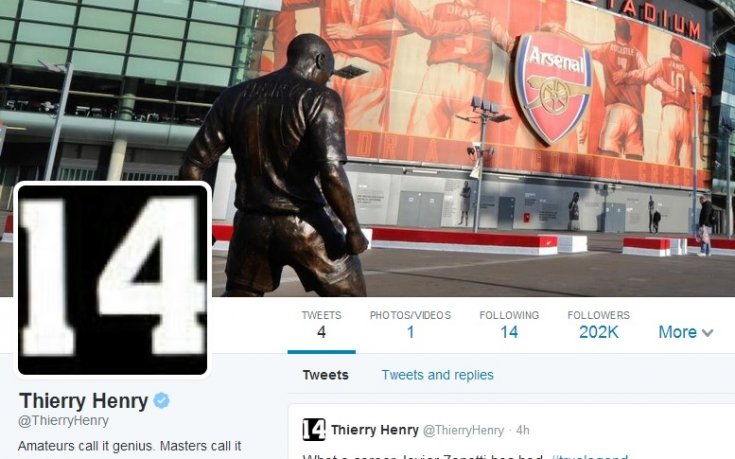Select the Tweets timeline filter

(x=325, y=375)
